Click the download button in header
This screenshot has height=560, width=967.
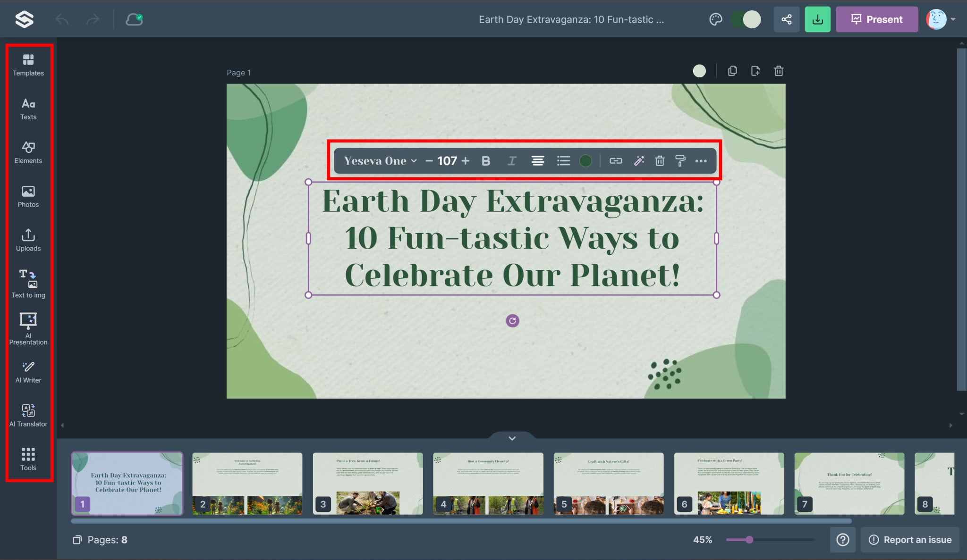click(817, 19)
